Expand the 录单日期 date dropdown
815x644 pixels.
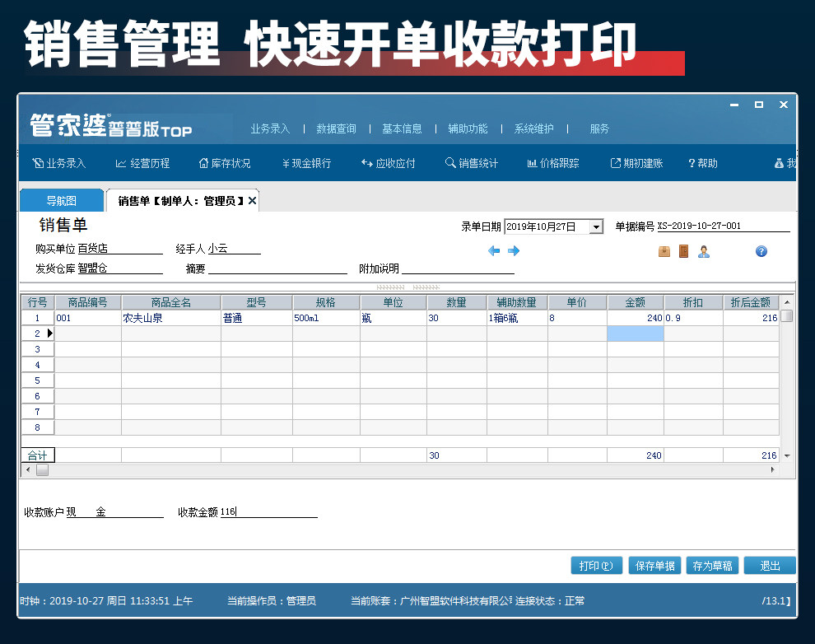coord(596,226)
